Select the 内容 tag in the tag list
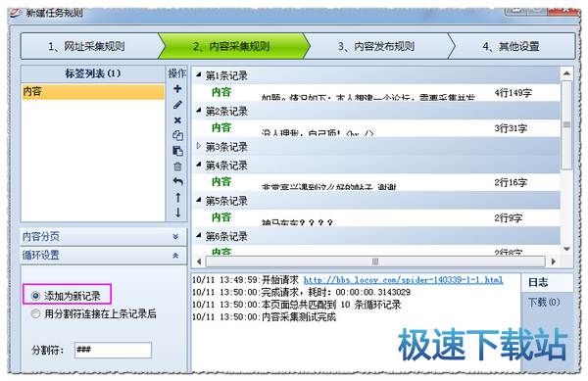588x381 pixels. [93, 91]
